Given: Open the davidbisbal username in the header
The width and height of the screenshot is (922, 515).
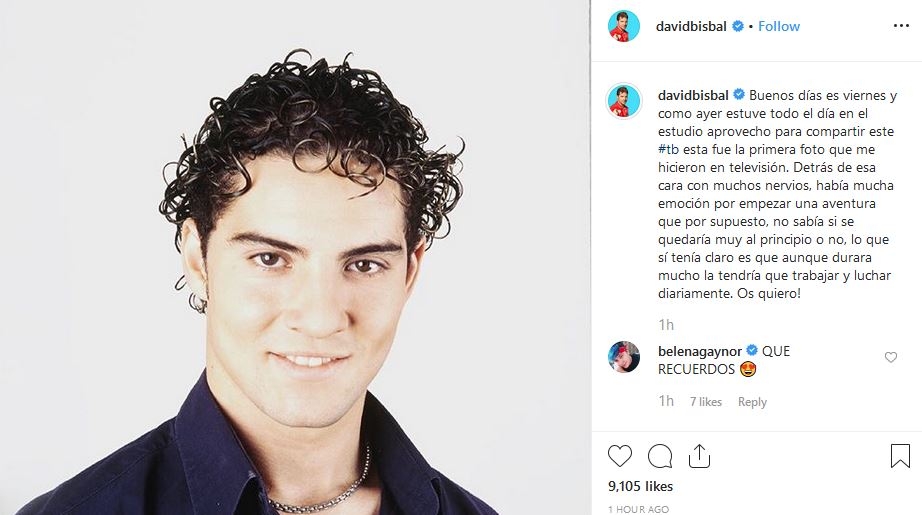Looking at the screenshot, I should click(691, 26).
